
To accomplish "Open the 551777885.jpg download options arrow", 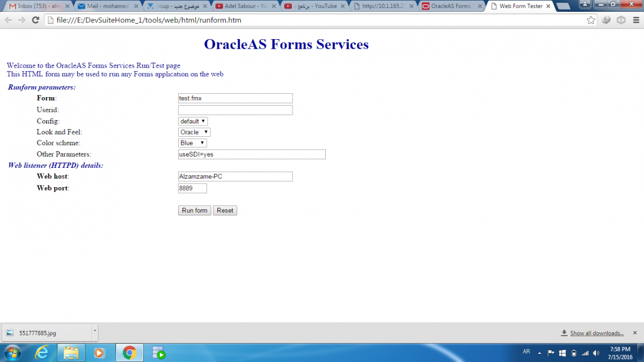I will coord(95,331).
